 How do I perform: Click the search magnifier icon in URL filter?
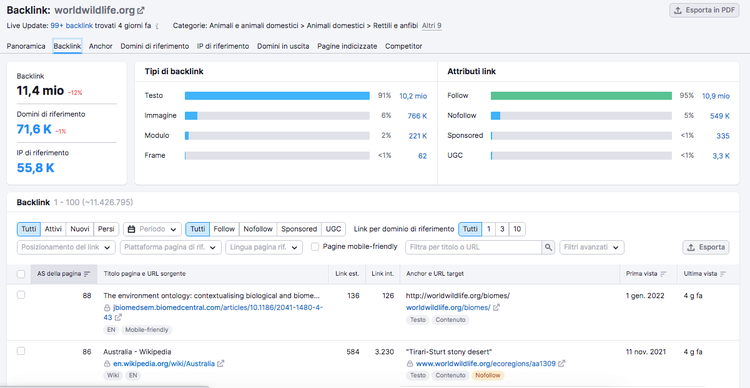click(548, 247)
